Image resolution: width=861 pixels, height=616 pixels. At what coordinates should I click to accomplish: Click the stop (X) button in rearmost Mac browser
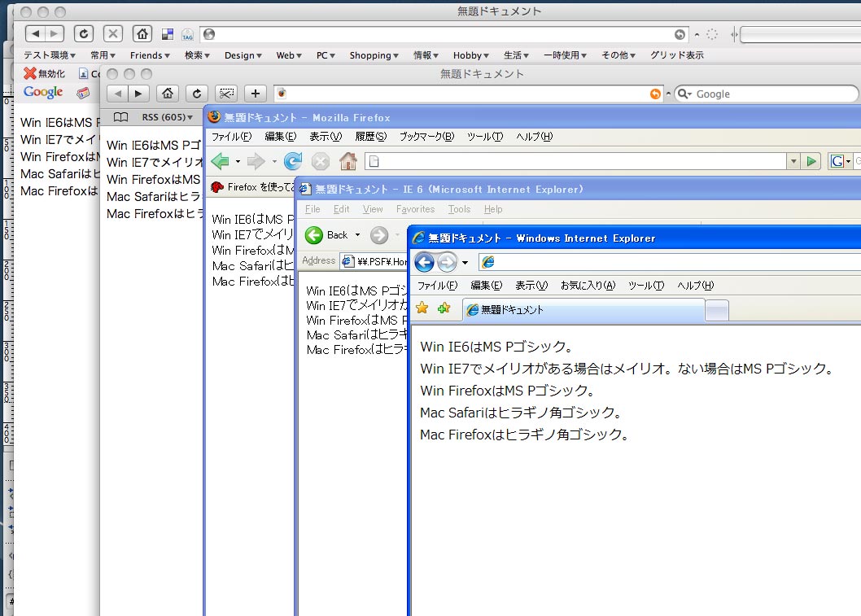pyautogui.click(x=112, y=34)
